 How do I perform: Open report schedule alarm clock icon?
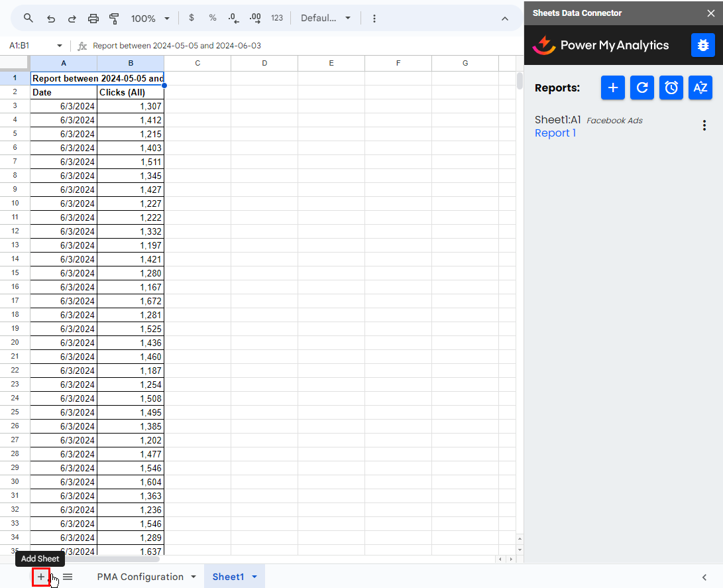point(671,88)
